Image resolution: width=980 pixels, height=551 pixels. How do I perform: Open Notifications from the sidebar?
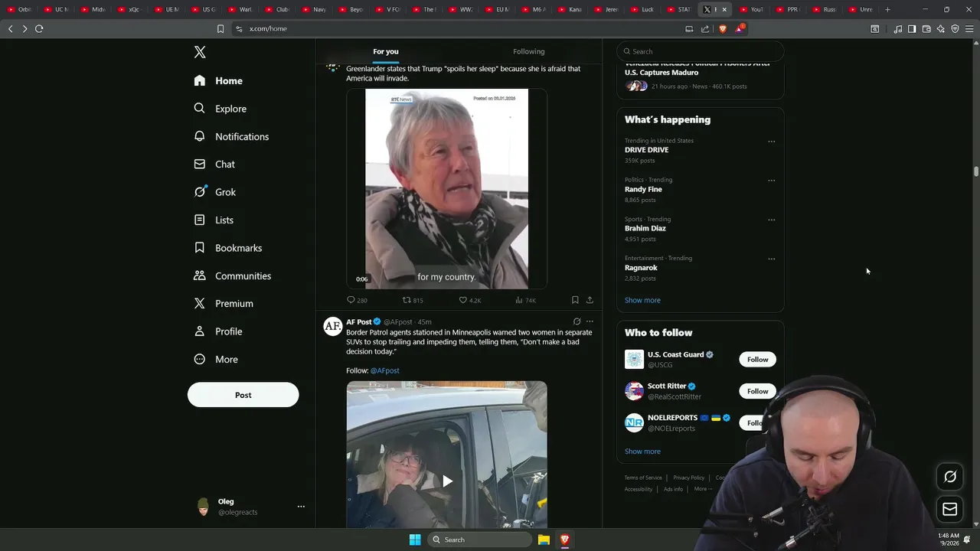click(231, 136)
